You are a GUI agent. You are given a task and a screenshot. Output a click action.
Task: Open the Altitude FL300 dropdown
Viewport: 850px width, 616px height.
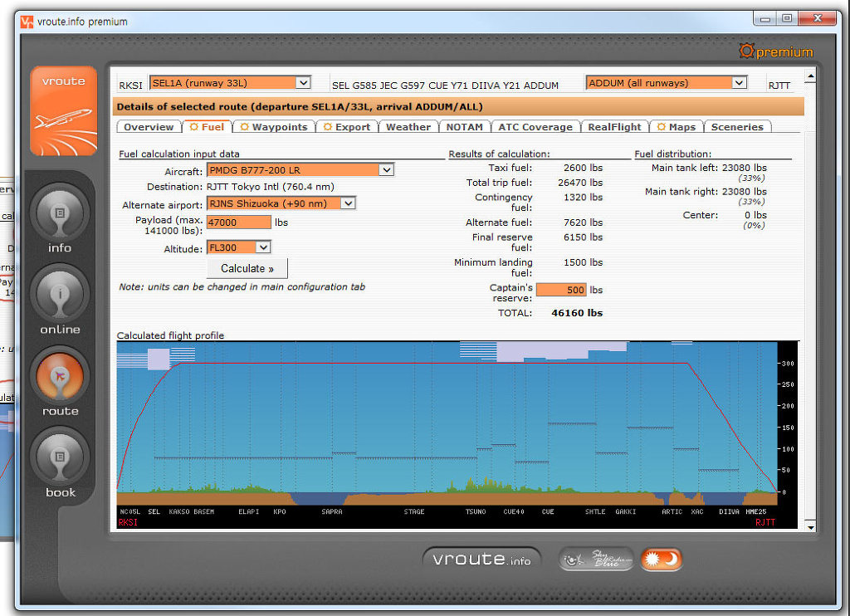[238, 247]
